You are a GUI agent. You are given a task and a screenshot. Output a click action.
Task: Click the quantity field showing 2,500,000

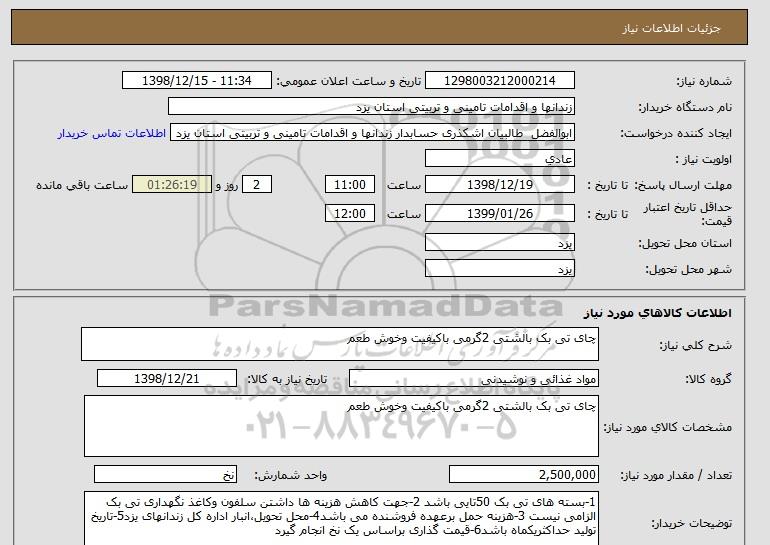(524, 475)
